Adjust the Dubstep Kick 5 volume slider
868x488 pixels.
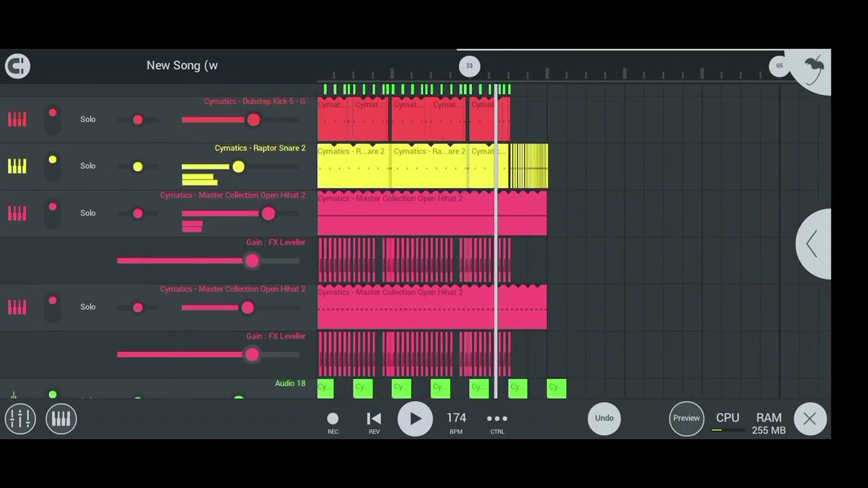(x=240, y=120)
